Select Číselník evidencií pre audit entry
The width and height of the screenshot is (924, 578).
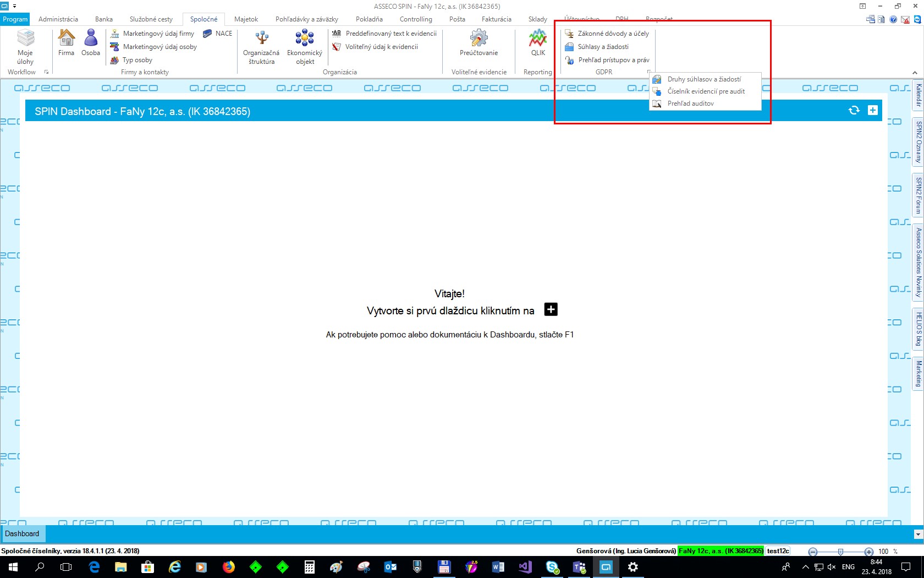pyautogui.click(x=705, y=91)
